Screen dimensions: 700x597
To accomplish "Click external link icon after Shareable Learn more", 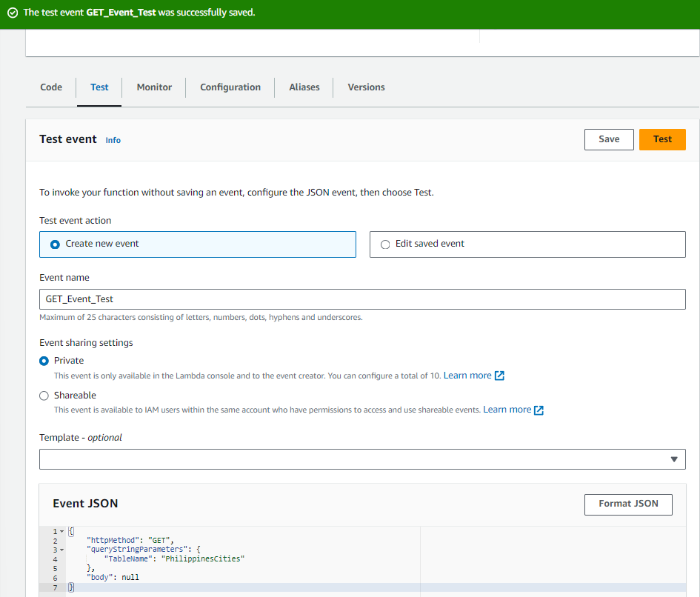I will pos(539,410).
